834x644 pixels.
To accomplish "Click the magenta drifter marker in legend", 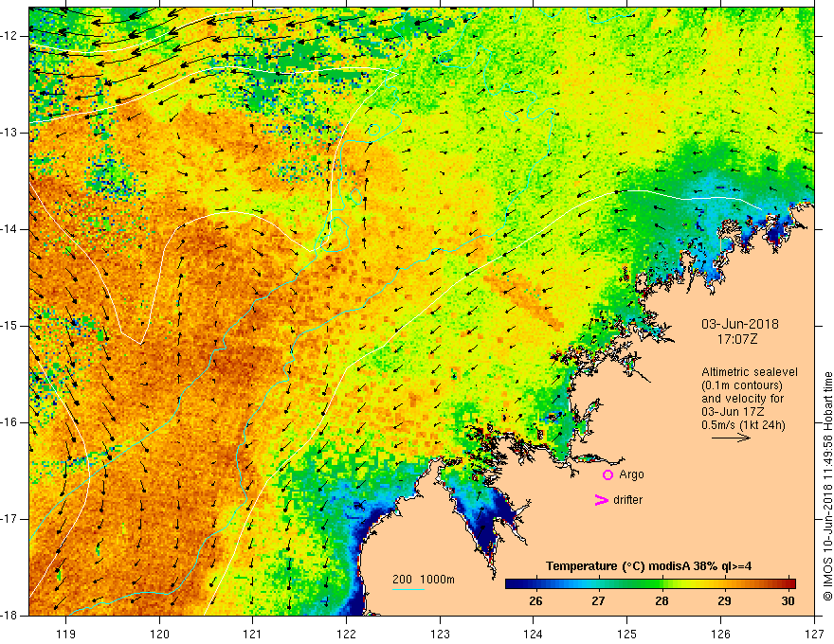I will pyautogui.click(x=601, y=500).
